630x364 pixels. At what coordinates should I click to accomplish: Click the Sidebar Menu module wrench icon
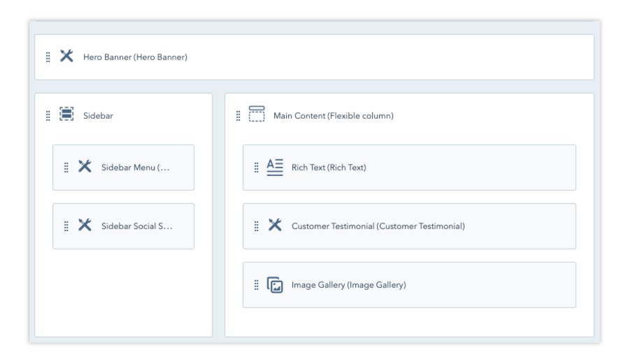click(x=85, y=166)
